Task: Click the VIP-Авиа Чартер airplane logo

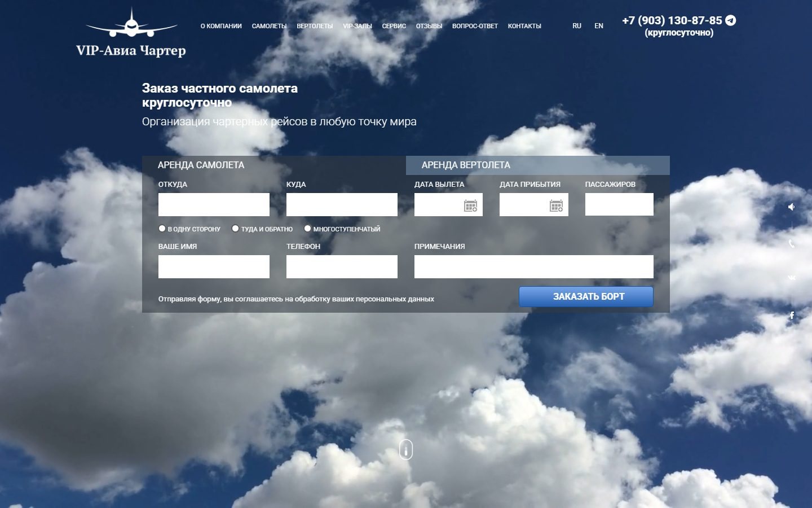Action: coord(131,32)
